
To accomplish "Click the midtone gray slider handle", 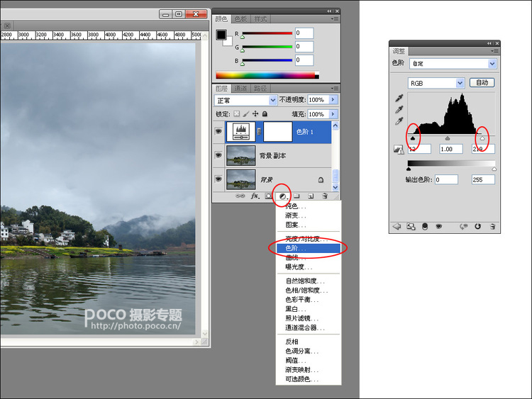I will click(448, 138).
